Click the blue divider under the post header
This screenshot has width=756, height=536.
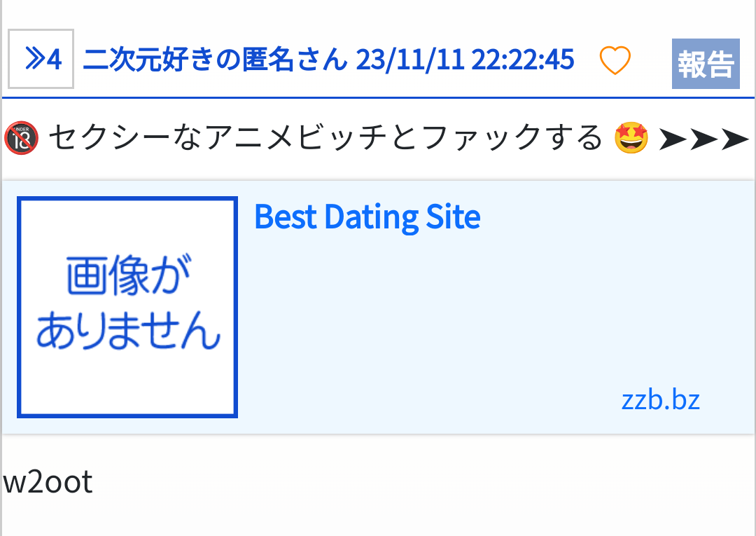tap(378, 97)
